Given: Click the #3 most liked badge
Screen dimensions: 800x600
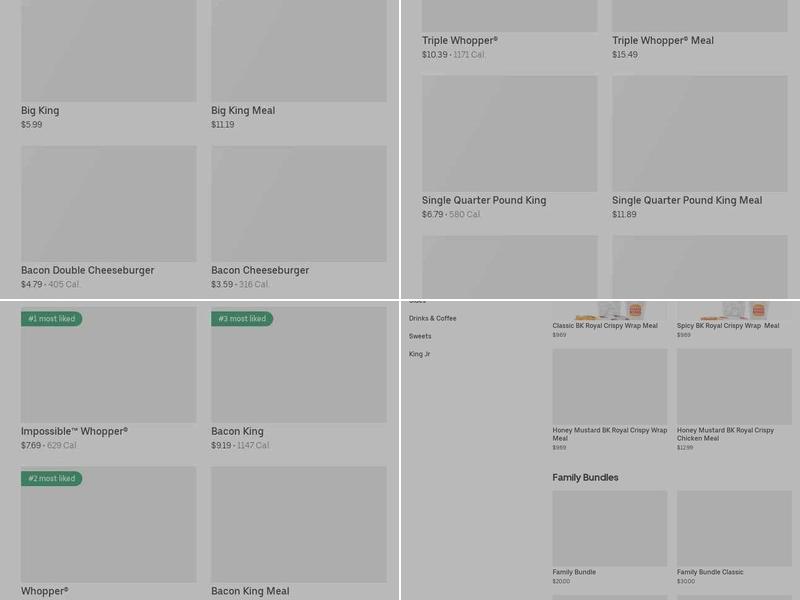Looking at the screenshot, I should click(242, 319).
